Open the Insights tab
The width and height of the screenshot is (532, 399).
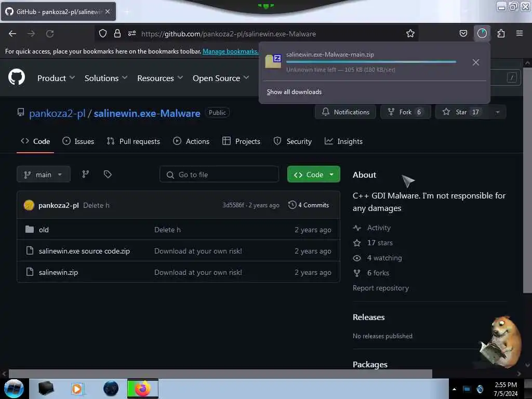pyautogui.click(x=343, y=141)
